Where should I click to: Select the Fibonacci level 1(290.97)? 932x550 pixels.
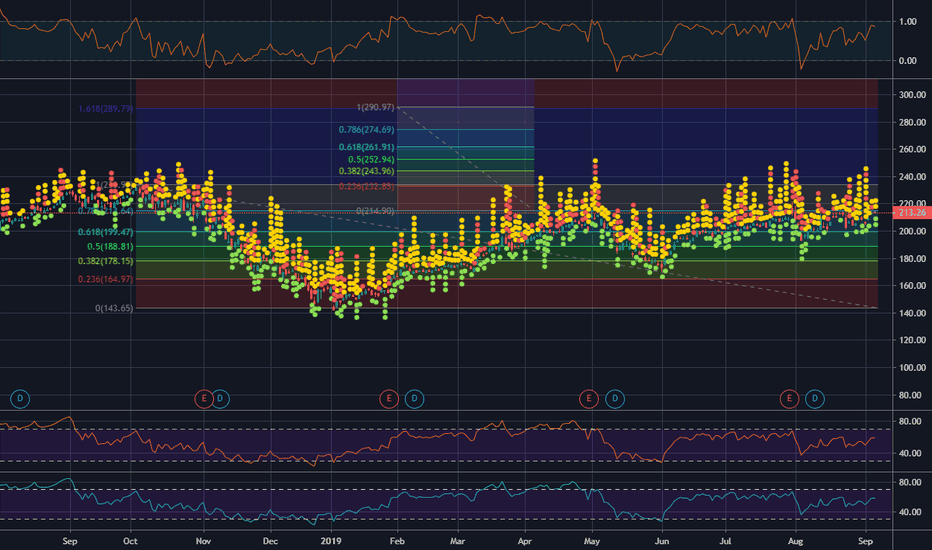(x=375, y=108)
